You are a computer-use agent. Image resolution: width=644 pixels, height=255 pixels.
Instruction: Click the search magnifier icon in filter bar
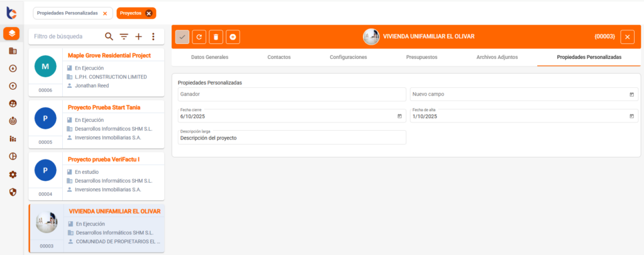pyautogui.click(x=109, y=36)
